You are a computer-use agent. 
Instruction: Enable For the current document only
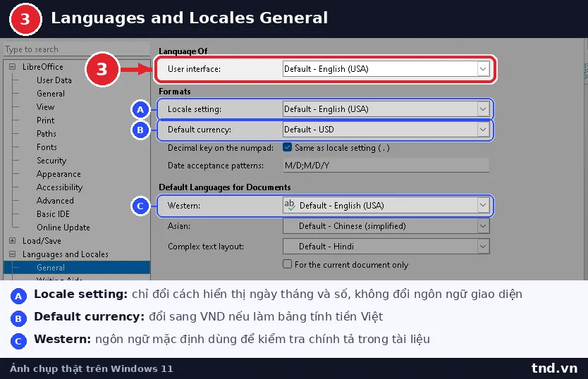tap(287, 264)
